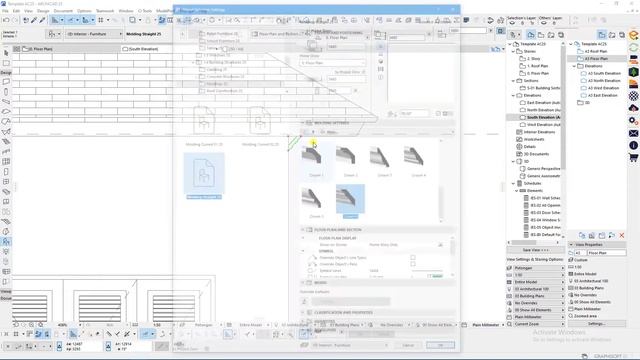Image resolution: width=640 pixels, height=360 pixels.
Task: Collapse the View Properties panel header
Action: [571, 244]
